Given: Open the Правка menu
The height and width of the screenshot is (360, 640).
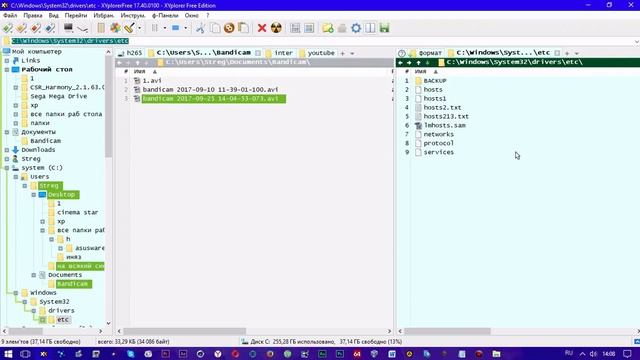Looking at the screenshot, I should coord(33,16).
